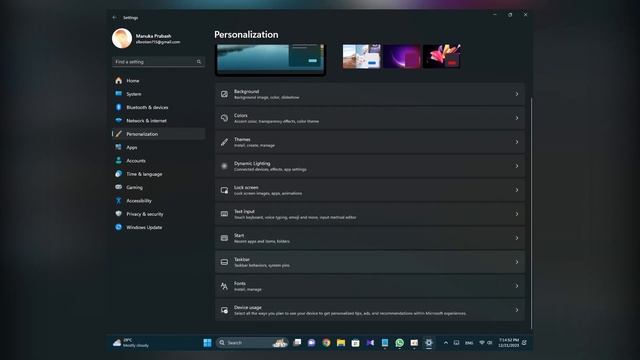Open the Settings gear on the taskbar

coord(429,343)
